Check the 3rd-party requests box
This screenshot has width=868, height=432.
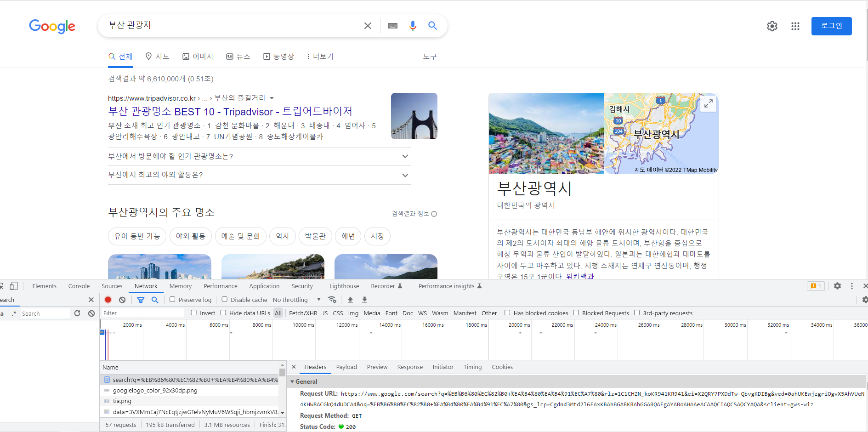click(637, 313)
